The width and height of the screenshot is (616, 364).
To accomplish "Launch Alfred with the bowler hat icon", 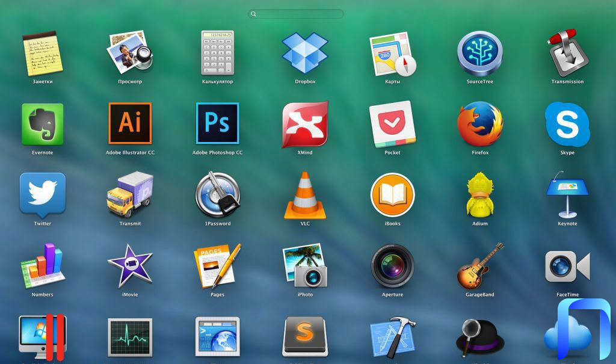I will (x=479, y=338).
